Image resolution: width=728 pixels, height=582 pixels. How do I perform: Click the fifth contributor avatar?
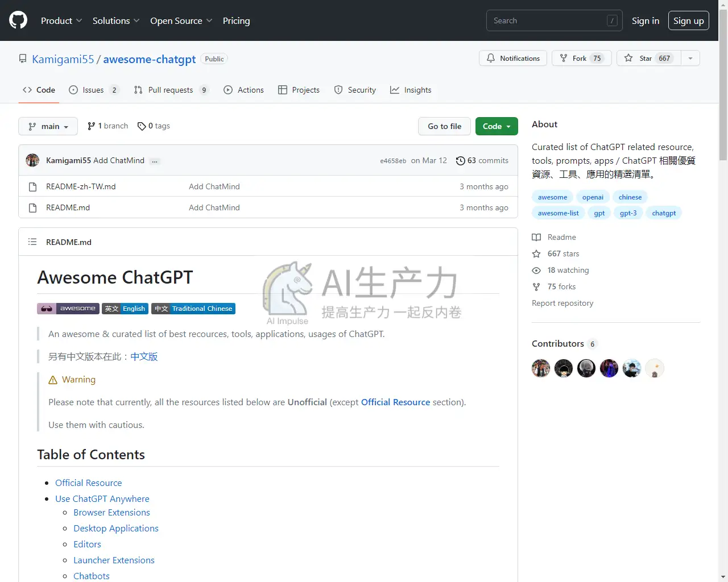point(632,368)
